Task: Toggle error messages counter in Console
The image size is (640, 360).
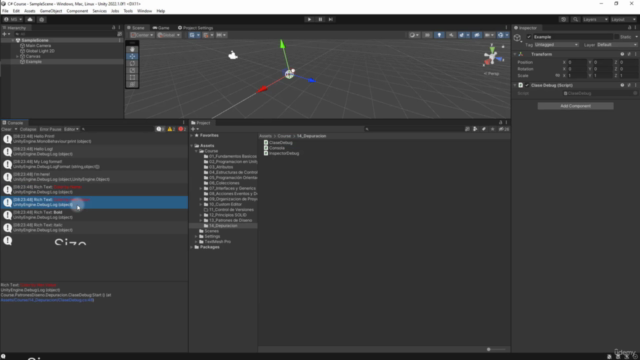Action: (x=182, y=129)
